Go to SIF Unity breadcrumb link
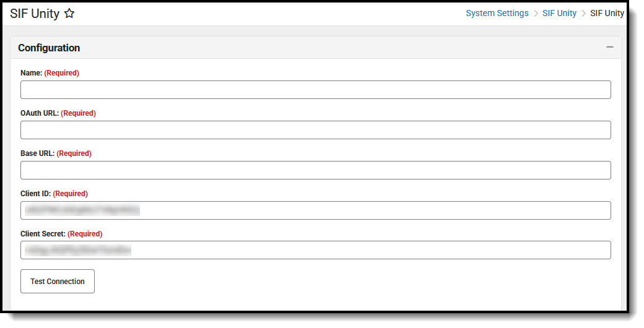This screenshot has height=328, width=644. (559, 13)
